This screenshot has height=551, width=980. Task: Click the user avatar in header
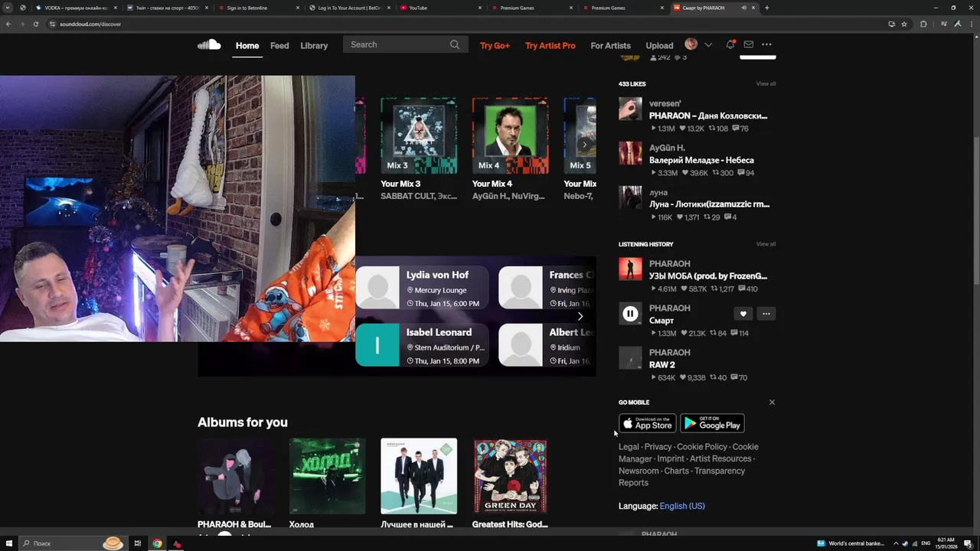[691, 44]
